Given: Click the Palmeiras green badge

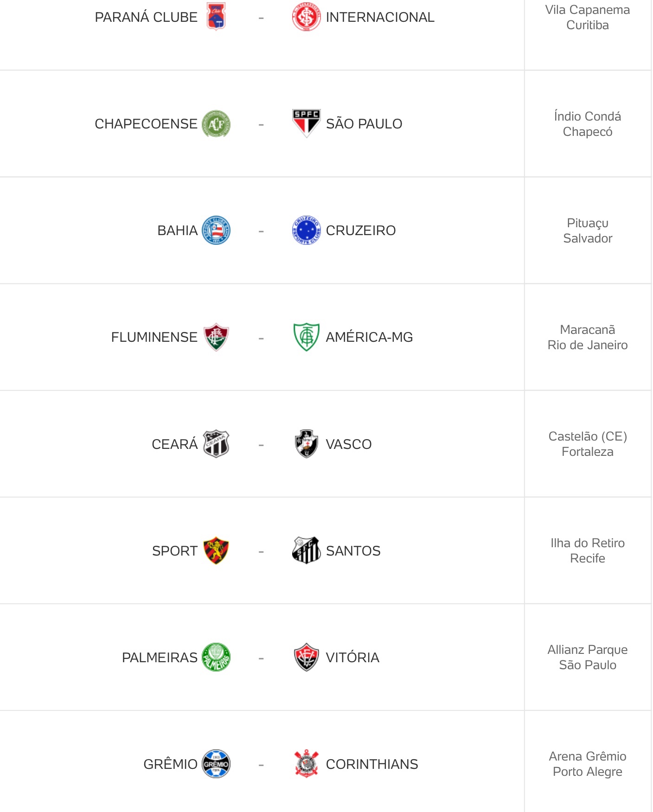Looking at the screenshot, I should 216,657.
